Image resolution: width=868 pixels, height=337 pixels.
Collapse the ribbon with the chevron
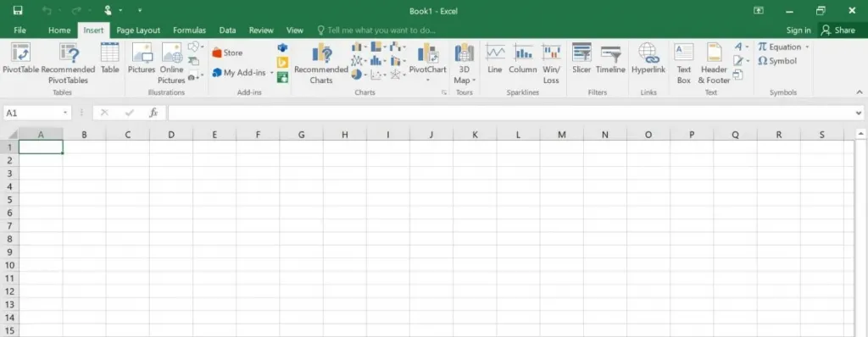860,91
